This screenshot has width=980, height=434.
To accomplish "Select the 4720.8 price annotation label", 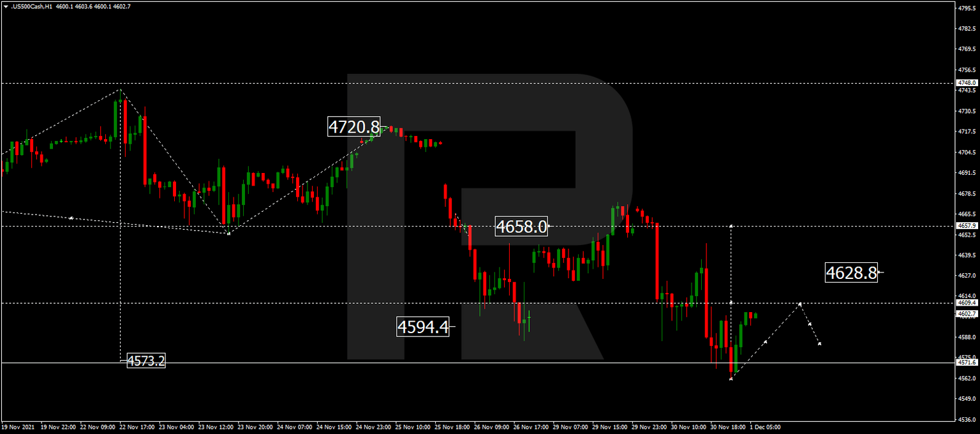I will (353, 128).
